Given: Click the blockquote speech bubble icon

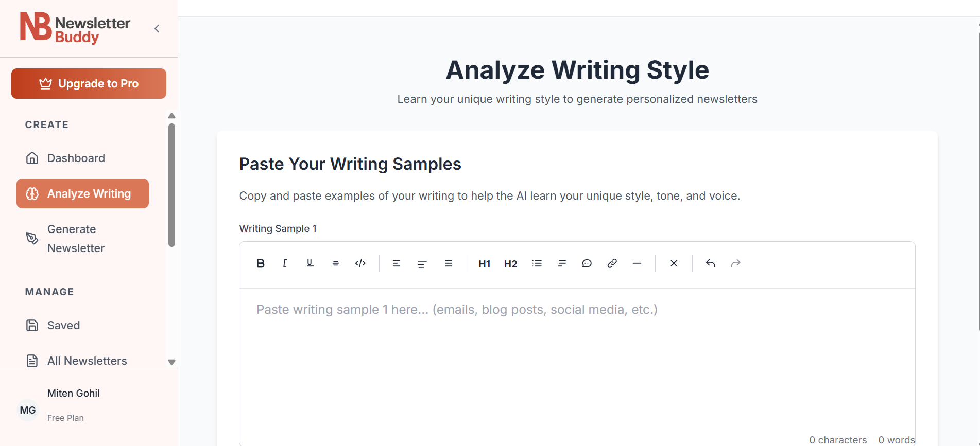Looking at the screenshot, I should coord(587,263).
